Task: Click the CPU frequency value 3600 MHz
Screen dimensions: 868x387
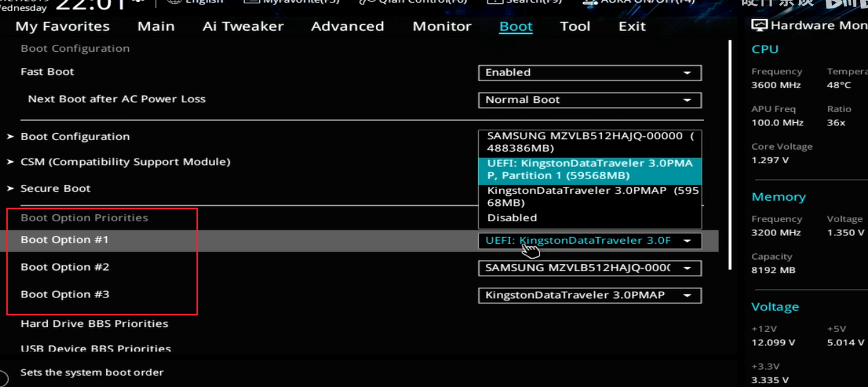Action: pyautogui.click(x=776, y=85)
